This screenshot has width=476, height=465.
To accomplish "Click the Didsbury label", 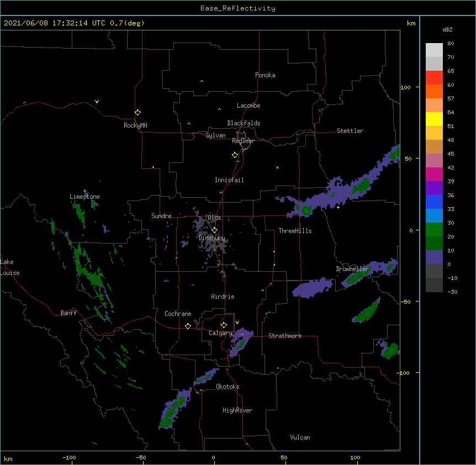I will pyautogui.click(x=211, y=238).
